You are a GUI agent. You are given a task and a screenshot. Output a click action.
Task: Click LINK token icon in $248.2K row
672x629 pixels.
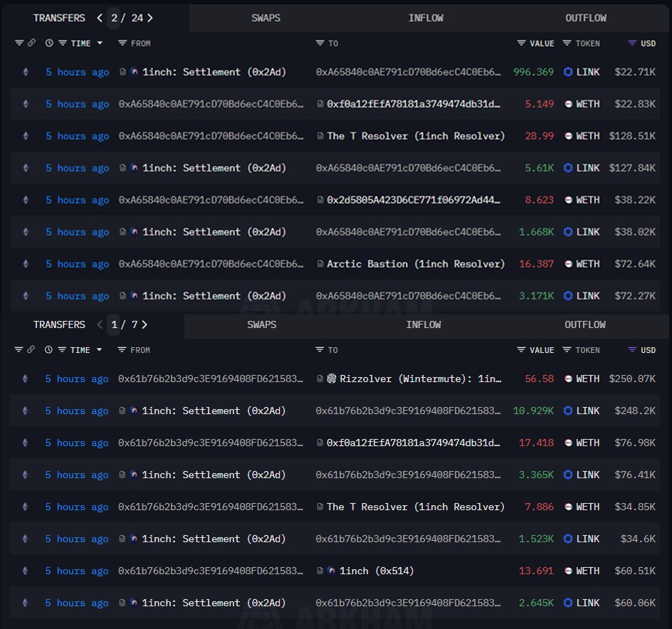click(x=568, y=411)
